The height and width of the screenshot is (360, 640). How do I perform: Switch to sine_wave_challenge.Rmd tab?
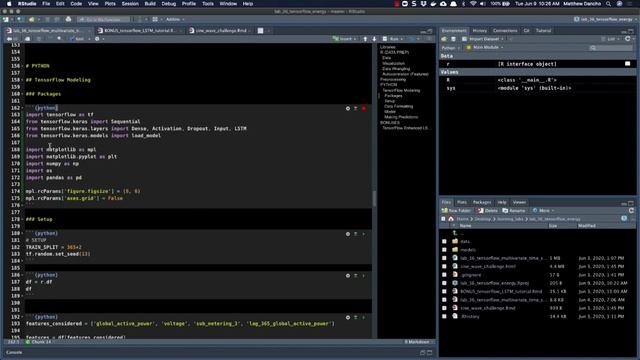point(221,31)
